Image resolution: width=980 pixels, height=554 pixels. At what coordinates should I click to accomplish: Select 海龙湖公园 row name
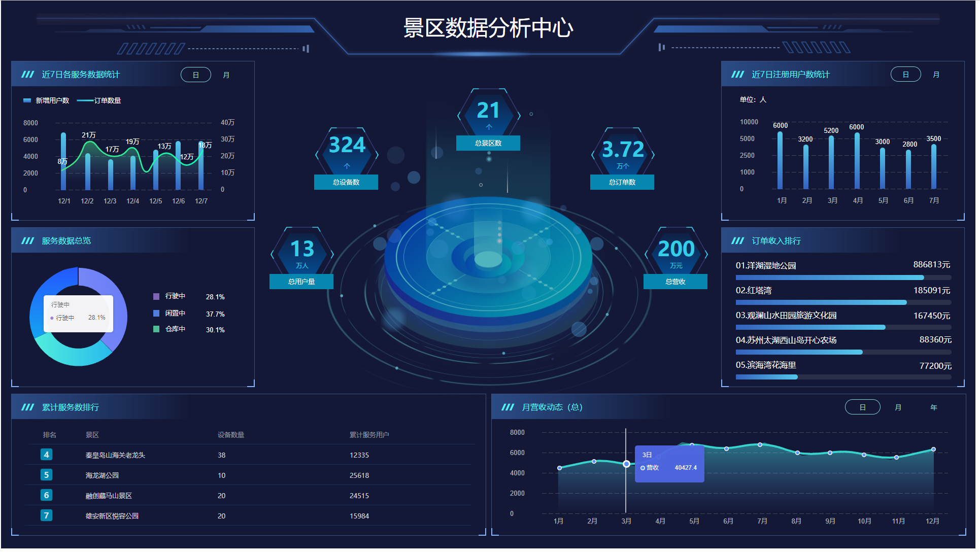(x=102, y=476)
